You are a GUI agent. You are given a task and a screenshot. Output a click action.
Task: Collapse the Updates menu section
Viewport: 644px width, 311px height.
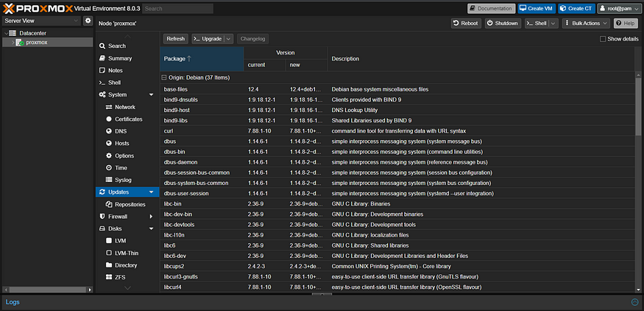[x=151, y=192]
